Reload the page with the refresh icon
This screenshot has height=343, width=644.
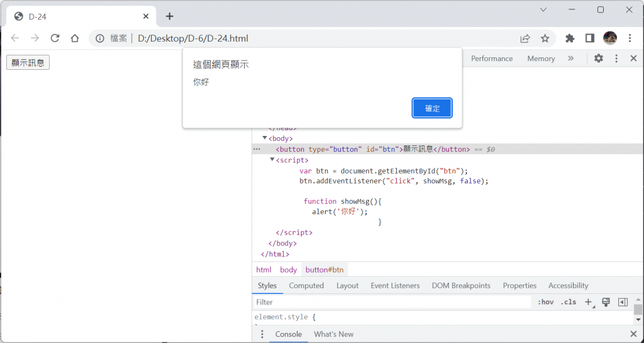(x=55, y=38)
